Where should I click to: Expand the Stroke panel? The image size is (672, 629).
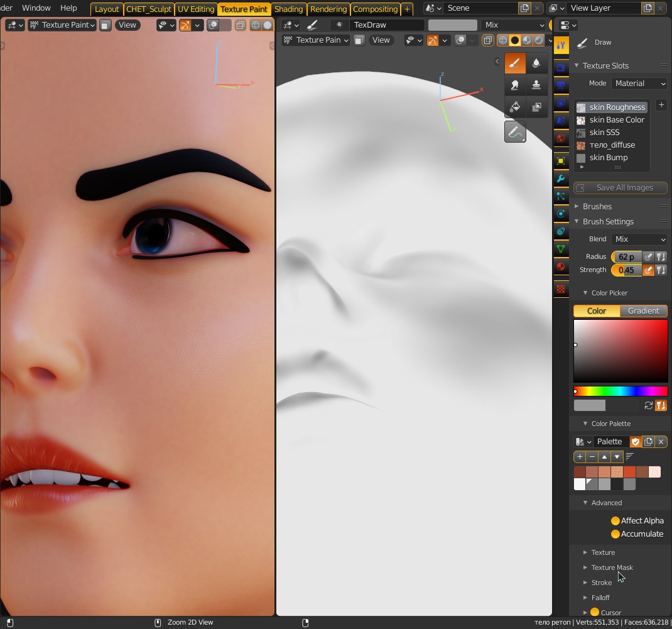tap(585, 583)
